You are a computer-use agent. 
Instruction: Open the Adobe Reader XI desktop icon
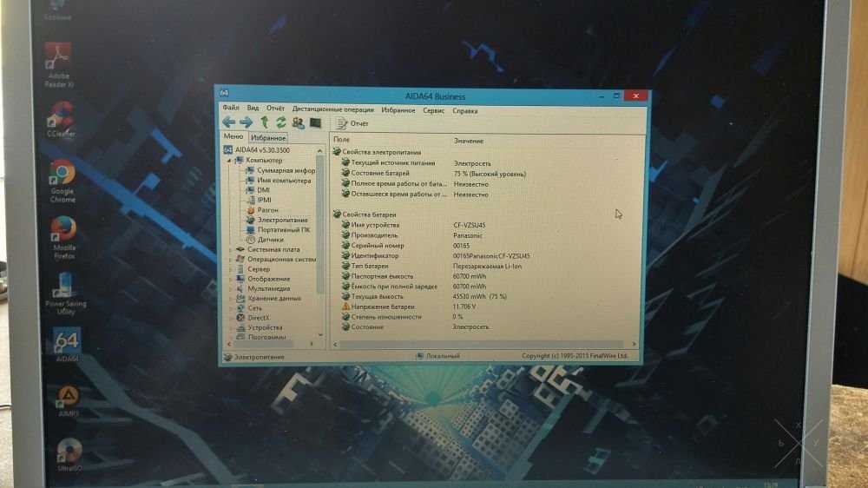(x=58, y=64)
